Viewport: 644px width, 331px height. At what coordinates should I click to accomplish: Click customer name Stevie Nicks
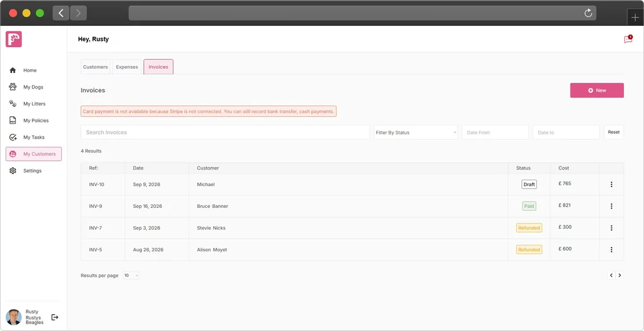pos(211,228)
